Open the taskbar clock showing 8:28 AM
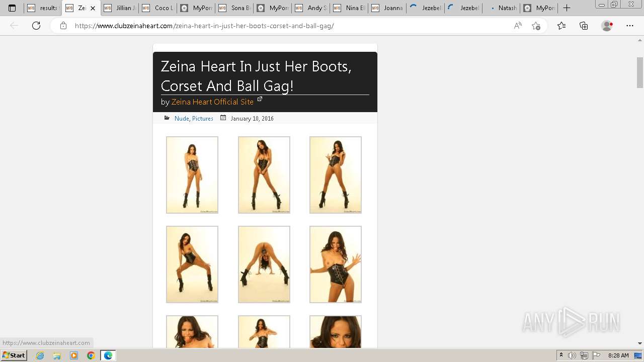644x362 pixels. [x=618, y=355]
